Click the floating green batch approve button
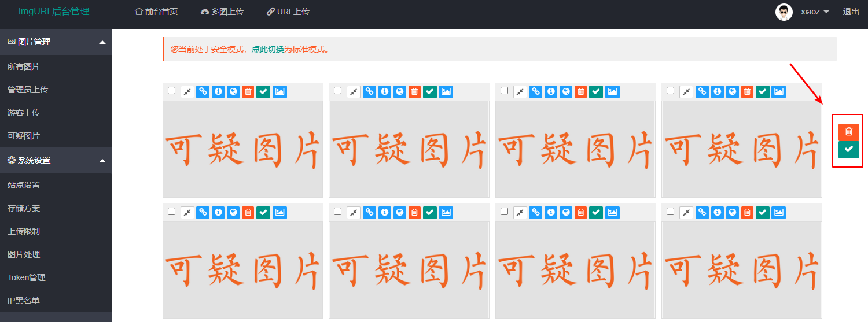Viewport: 868px width, 322px height. tap(848, 149)
